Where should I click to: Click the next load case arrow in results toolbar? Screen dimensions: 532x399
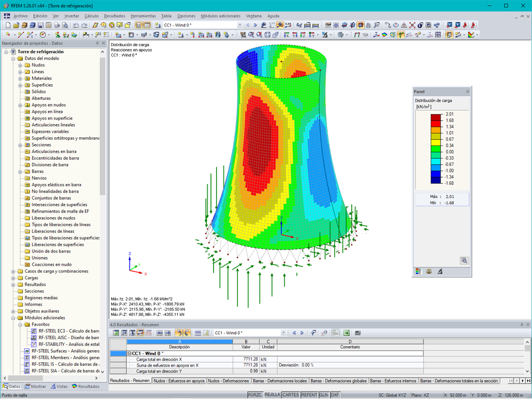[x=302, y=332]
